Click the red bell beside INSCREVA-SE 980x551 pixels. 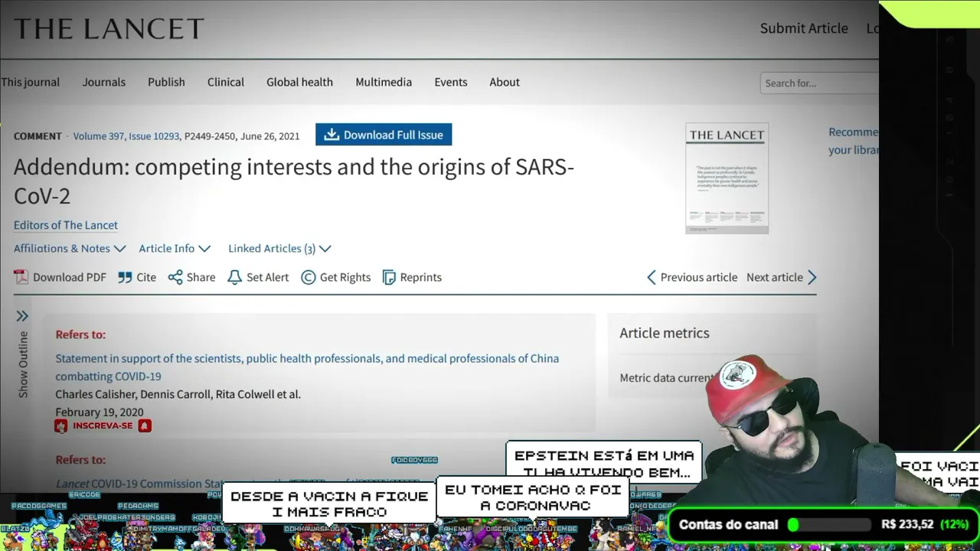(144, 425)
